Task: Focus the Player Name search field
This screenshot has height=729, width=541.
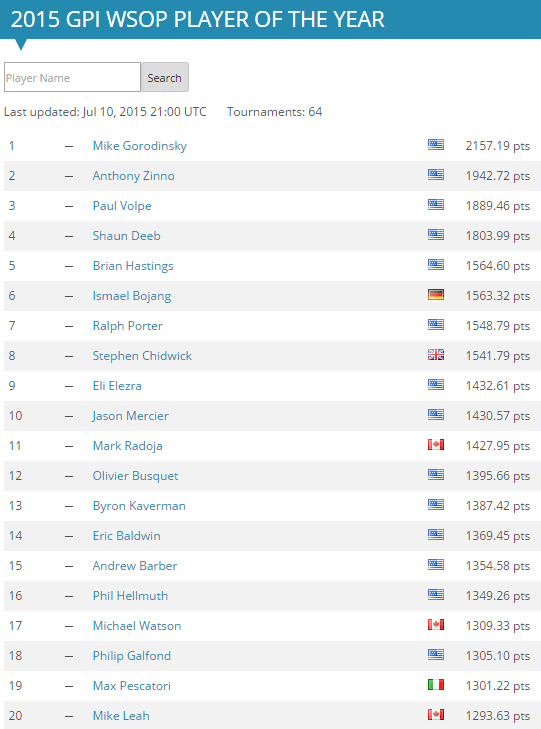Action: click(x=73, y=77)
